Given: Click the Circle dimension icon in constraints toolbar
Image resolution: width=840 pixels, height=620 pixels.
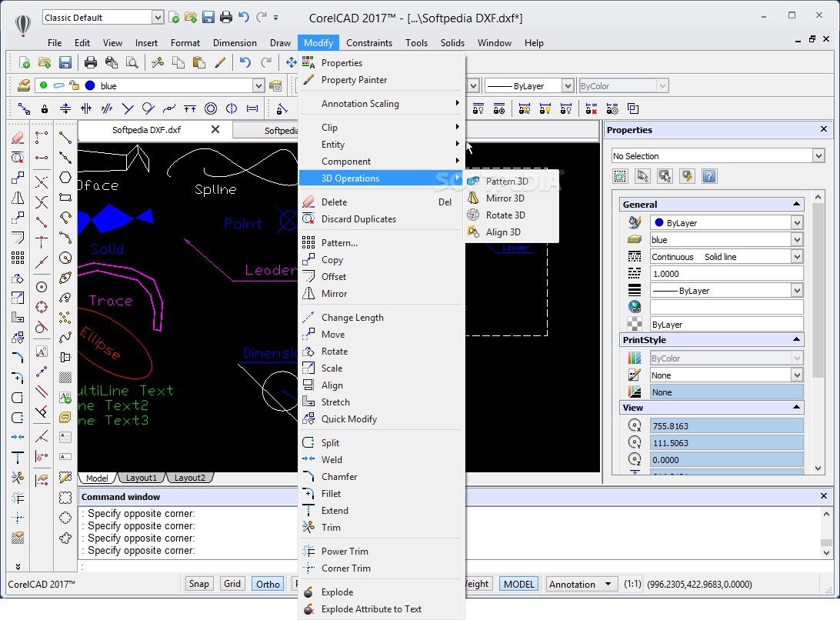Looking at the screenshot, I should 211,108.
